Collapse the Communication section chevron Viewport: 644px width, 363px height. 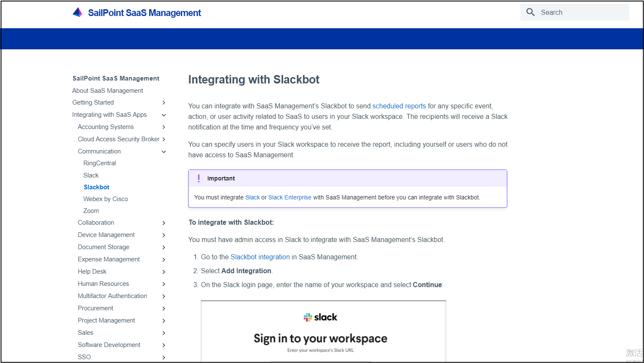click(164, 151)
